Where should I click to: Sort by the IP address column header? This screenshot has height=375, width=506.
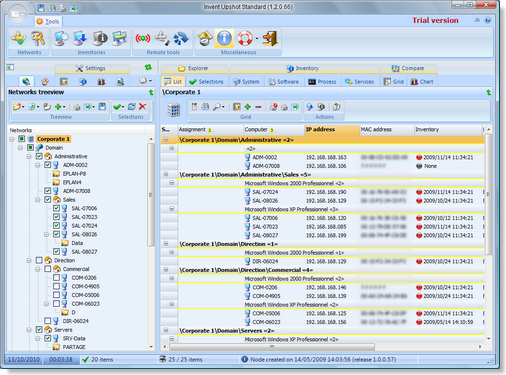(332, 129)
